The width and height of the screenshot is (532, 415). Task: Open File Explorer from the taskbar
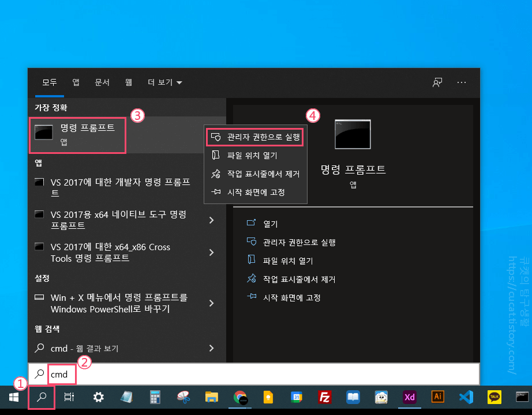[211, 397]
